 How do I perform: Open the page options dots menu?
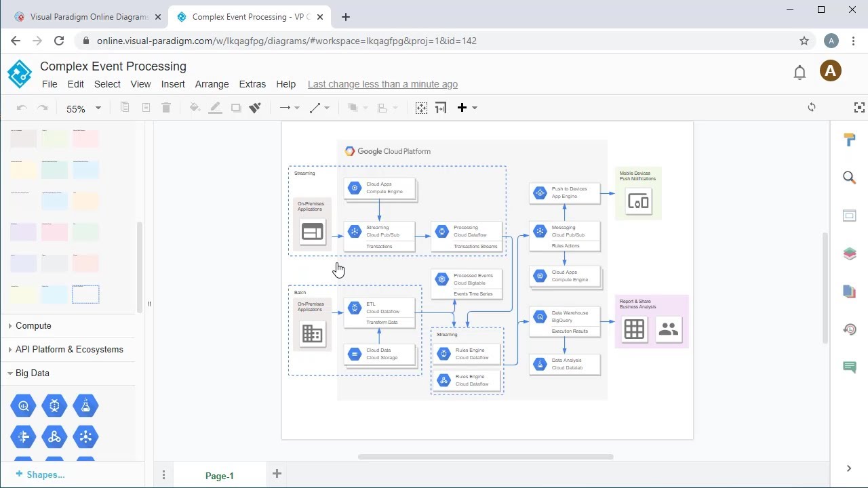(163, 475)
